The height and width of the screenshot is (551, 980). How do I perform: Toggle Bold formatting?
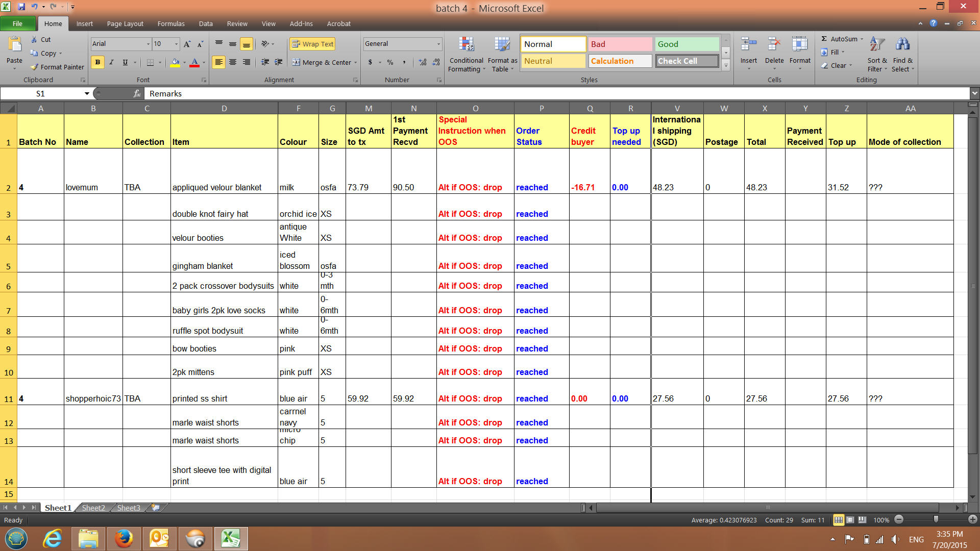[97, 62]
